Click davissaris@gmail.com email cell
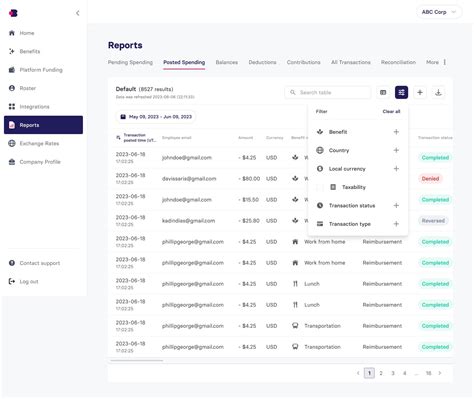This screenshot has width=474, height=399. click(x=189, y=179)
